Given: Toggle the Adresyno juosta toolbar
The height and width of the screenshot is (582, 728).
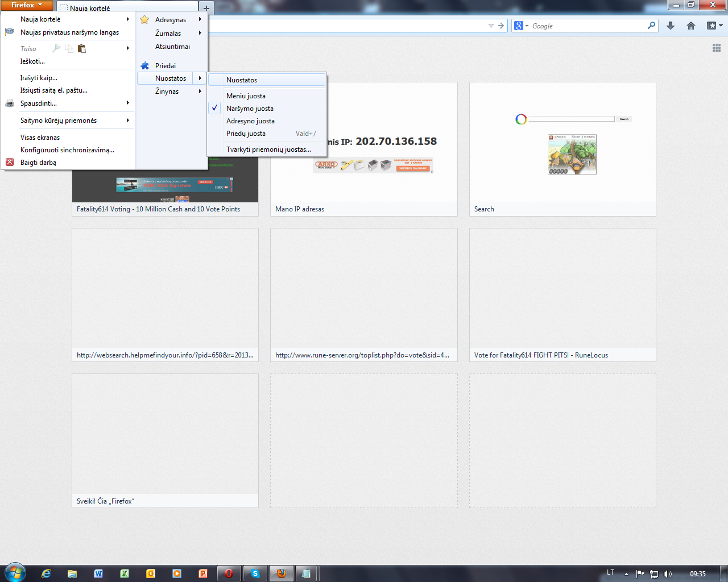Looking at the screenshot, I should click(267, 121).
